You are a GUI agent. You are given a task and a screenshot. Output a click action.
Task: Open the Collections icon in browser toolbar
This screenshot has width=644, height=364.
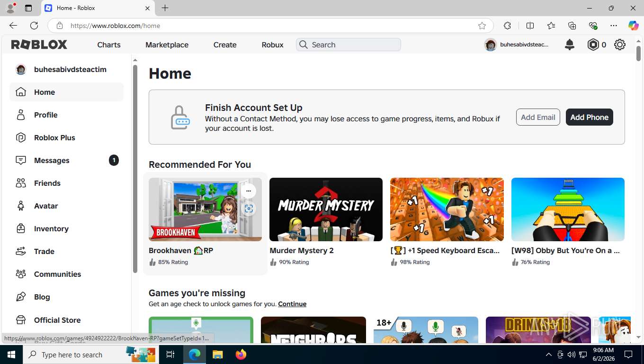[x=572, y=26]
